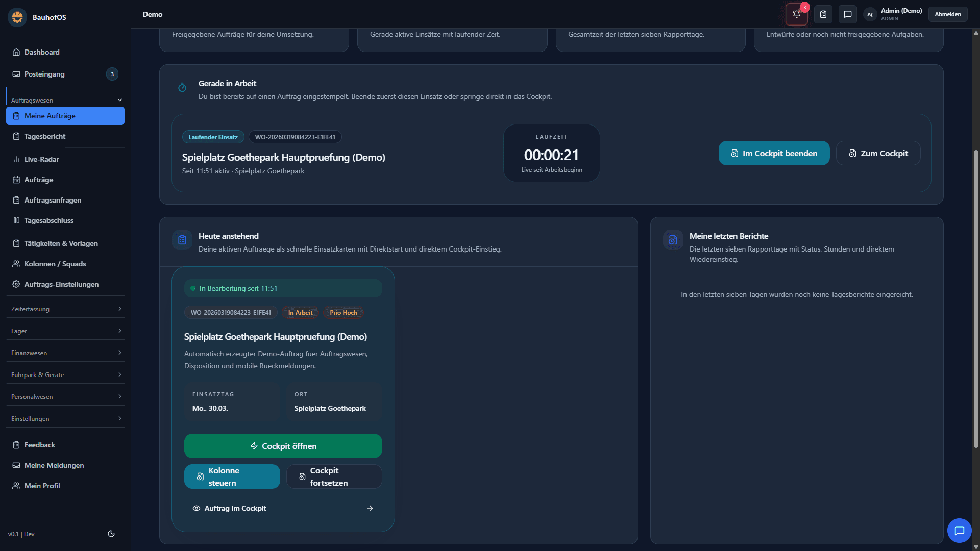This screenshot has width=980, height=551.
Task: Select Dashboard in the sidebar
Action: [42, 52]
